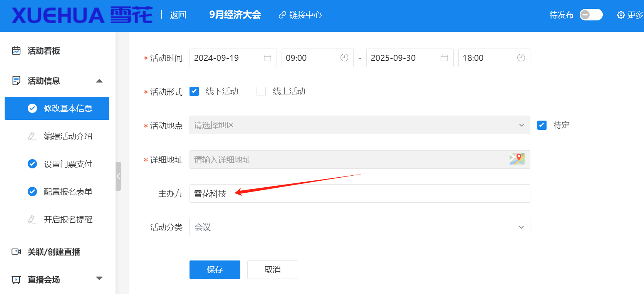The width and height of the screenshot is (644, 294).
Task: Uncheck the 线下活动 checkbox
Action: click(194, 91)
